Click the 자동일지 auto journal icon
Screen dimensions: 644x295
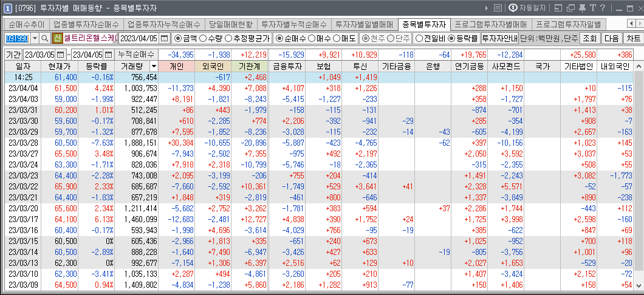tap(527, 8)
